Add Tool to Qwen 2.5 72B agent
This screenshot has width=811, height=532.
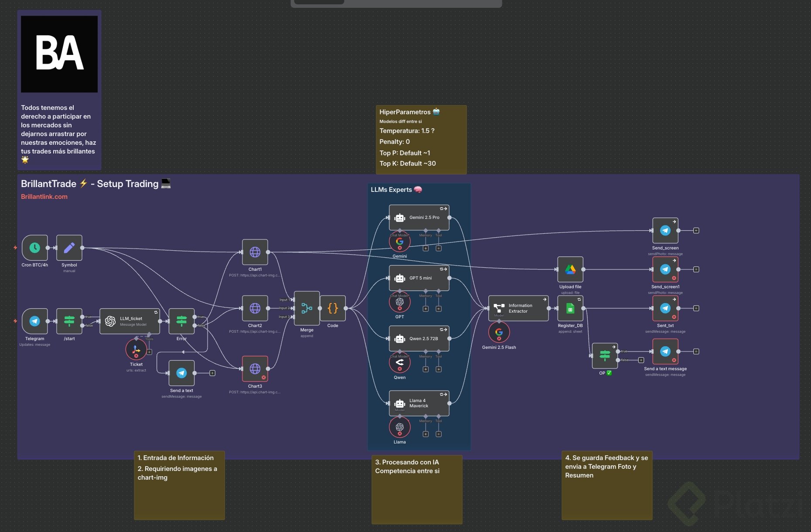(439, 369)
